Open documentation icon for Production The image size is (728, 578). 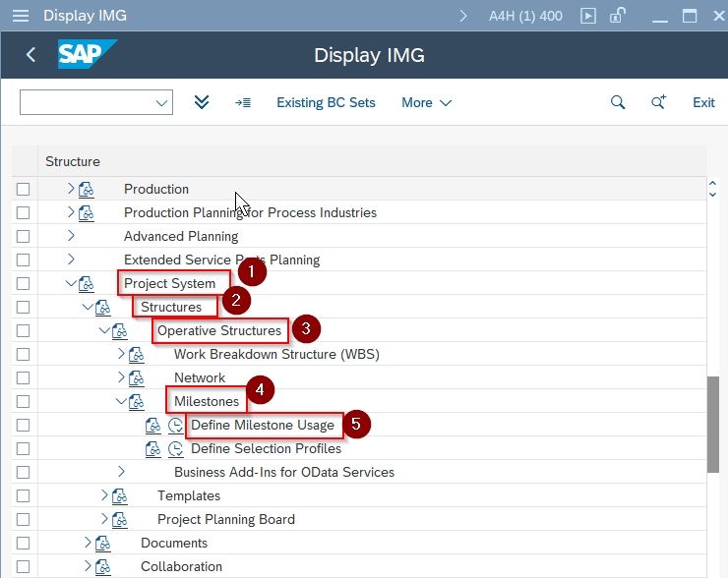click(x=87, y=190)
